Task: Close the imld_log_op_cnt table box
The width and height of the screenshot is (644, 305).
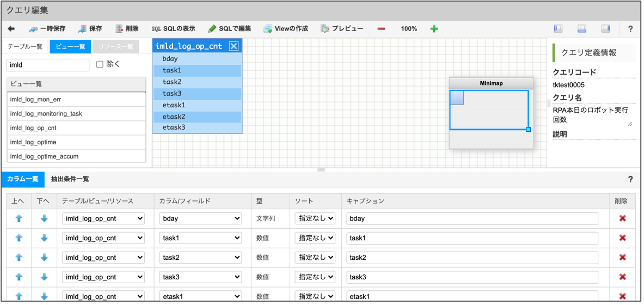Action: [234, 46]
